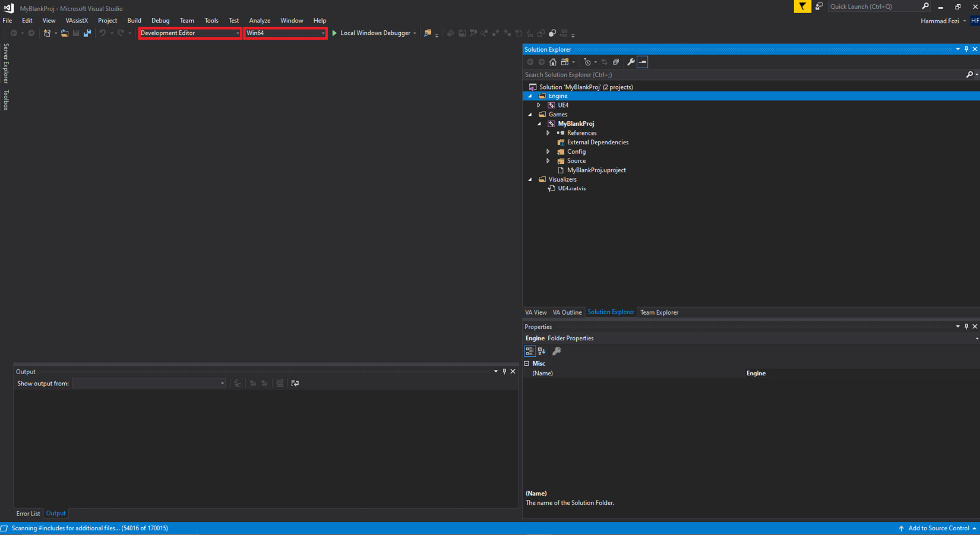Click Solution Explorer Properties wrench icon
The image size is (980, 535).
631,62
